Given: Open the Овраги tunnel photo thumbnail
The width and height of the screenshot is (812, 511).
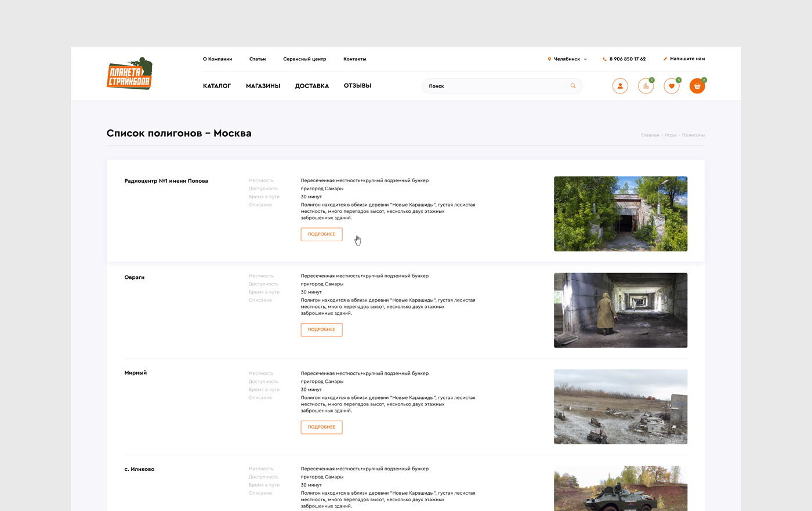Looking at the screenshot, I should (621, 310).
